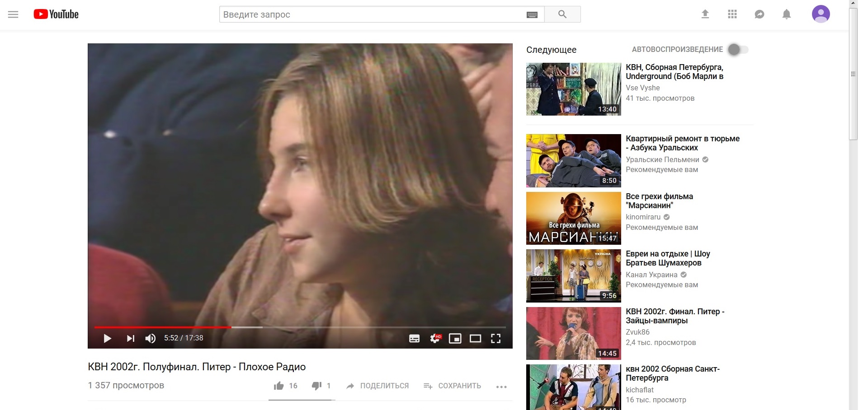
Task: Click the Vse Vyshe channel name
Action: click(642, 88)
